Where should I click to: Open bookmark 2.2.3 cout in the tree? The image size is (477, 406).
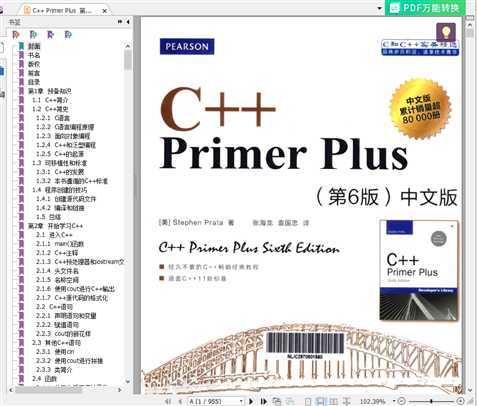click(63, 334)
